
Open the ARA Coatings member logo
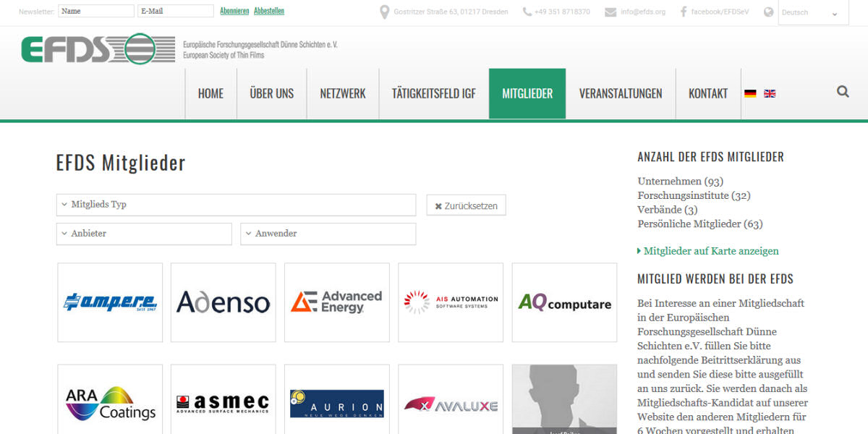tap(110, 399)
